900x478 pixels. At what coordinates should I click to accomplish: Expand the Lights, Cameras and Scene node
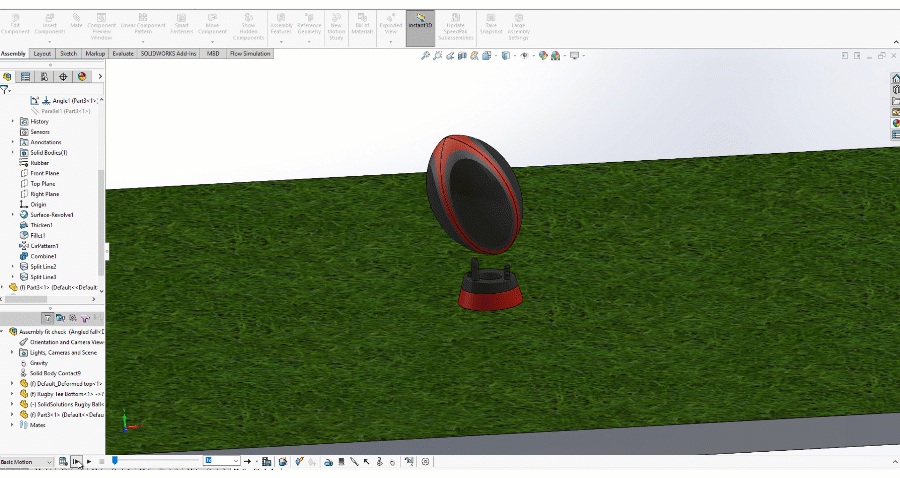(13, 353)
